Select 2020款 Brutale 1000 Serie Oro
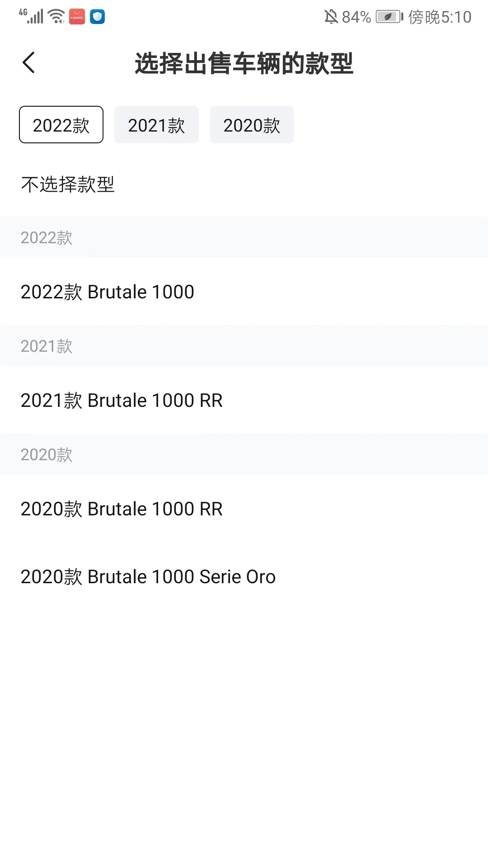Viewport: 488px width, 868px height. point(148,577)
